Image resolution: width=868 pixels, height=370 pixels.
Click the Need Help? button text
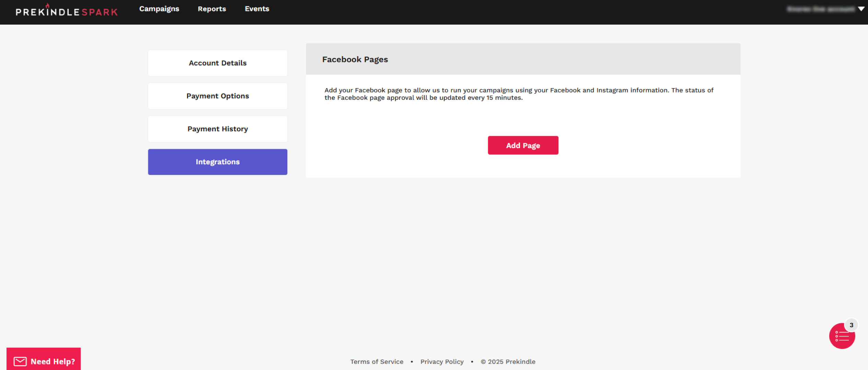pos(53,361)
